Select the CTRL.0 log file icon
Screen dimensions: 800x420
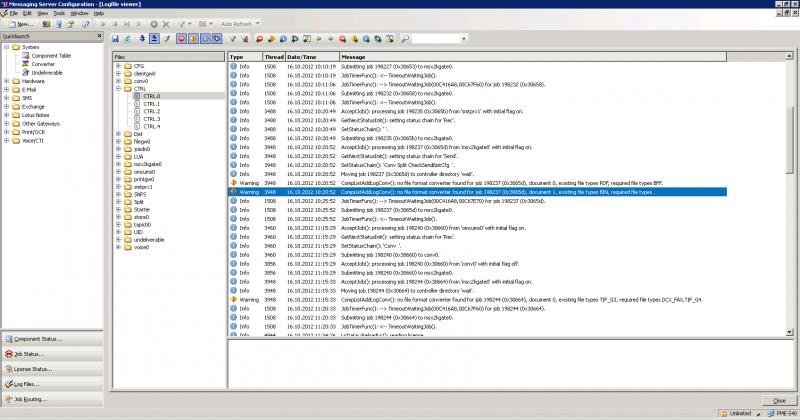pyautogui.click(x=137, y=95)
